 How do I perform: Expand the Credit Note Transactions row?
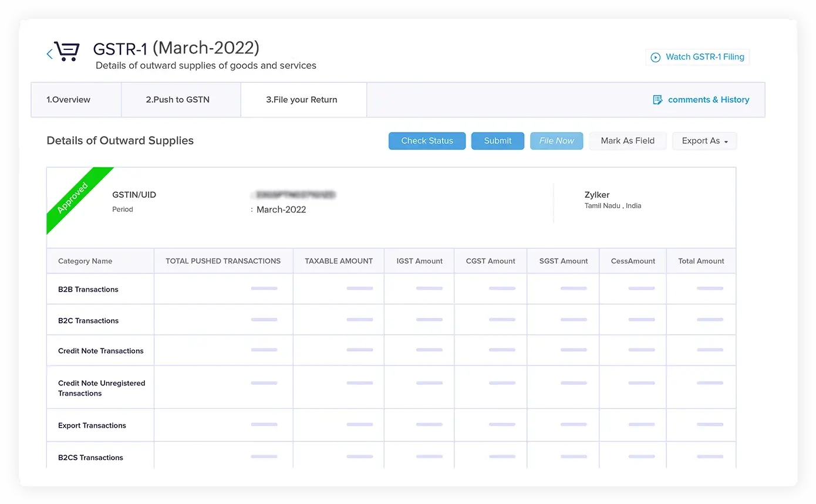pyautogui.click(x=100, y=350)
